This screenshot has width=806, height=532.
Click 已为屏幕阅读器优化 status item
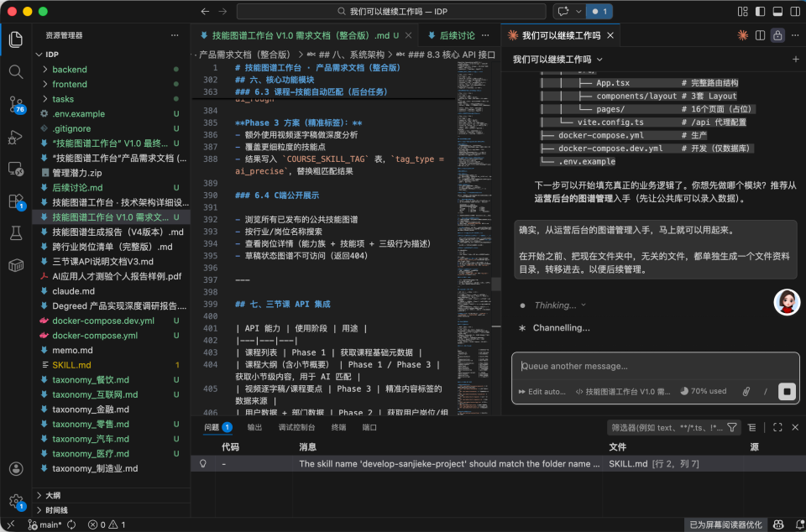pos(726,524)
